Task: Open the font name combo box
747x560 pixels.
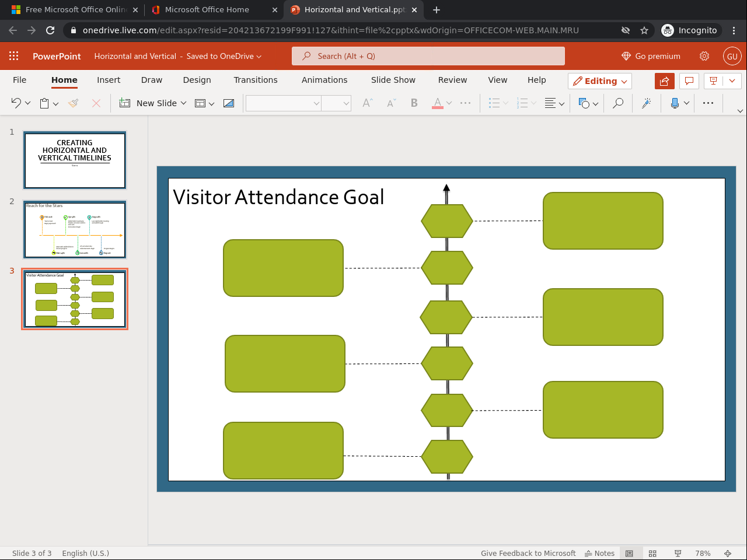Action: coord(284,103)
